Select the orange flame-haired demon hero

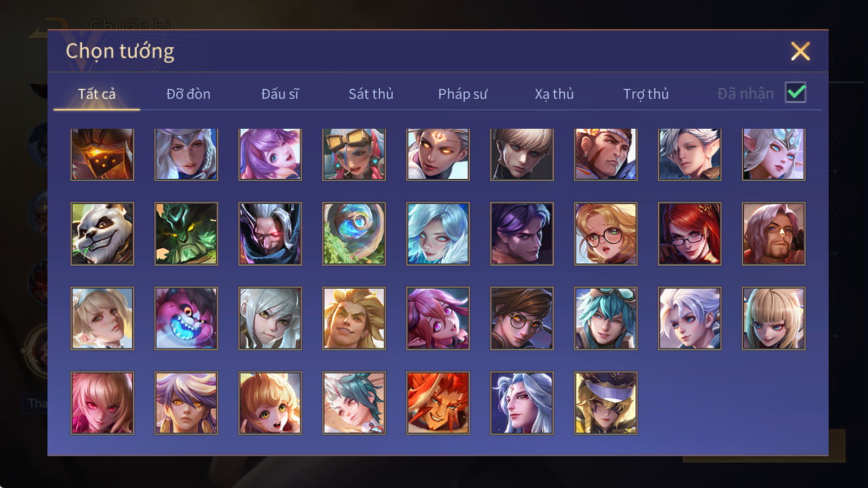(x=438, y=403)
